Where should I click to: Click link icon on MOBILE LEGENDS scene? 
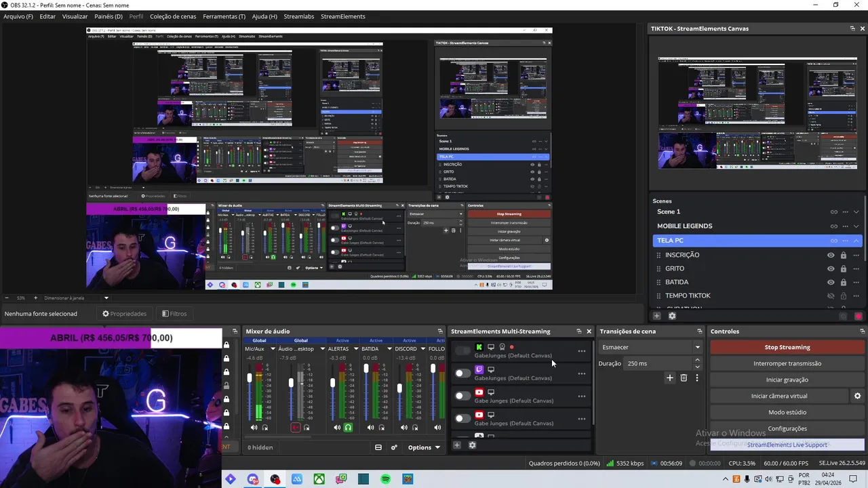(x=834, y=226)
